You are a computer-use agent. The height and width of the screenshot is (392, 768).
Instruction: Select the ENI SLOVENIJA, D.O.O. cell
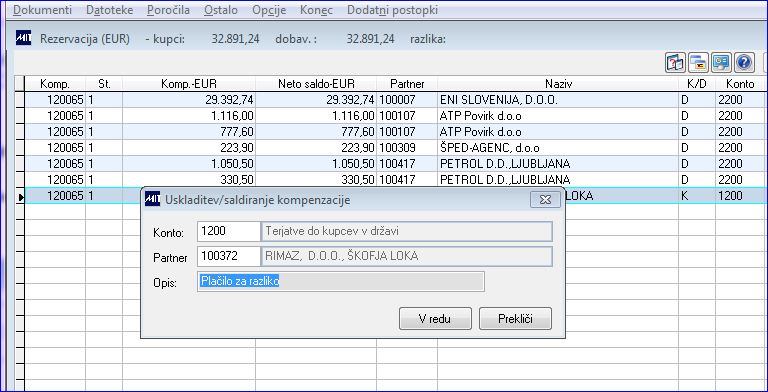(558, 100)
